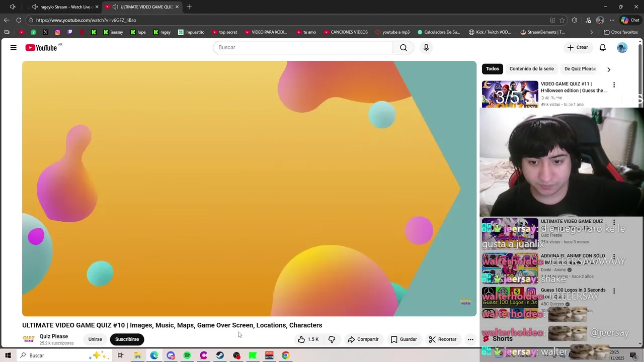Open the Twitch bookmark icon

pyautogui.click(x=69, y=32)
